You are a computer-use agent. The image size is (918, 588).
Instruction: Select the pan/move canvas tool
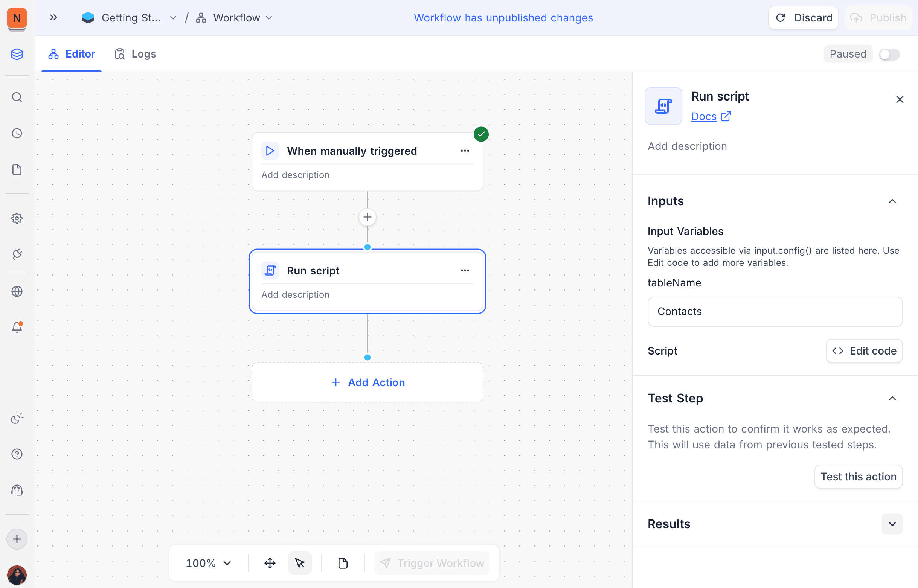270,563
